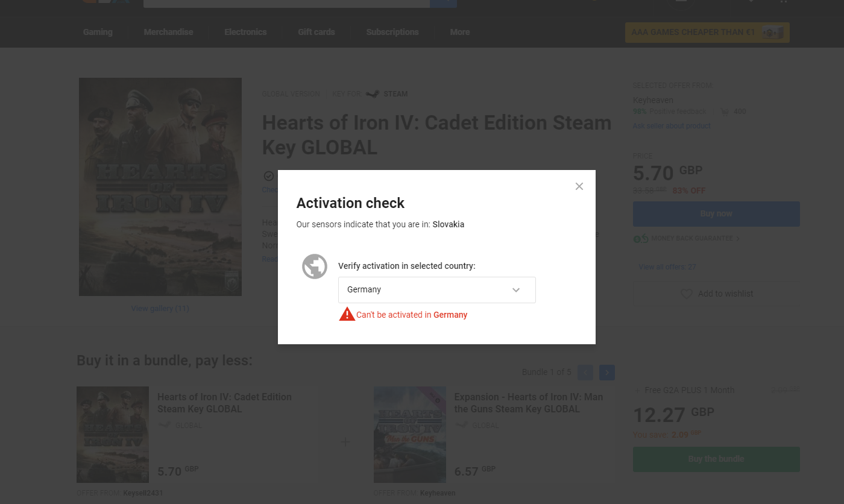Screen dimensions: 844x504
Task: Click the verified checkmark icon below title
Action: pos(269,176)
